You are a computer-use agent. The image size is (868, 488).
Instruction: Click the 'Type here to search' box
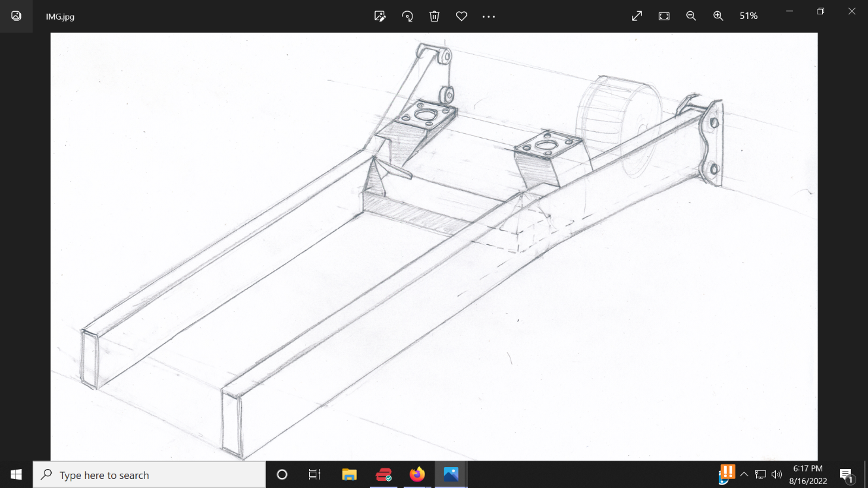coord(149,475)
